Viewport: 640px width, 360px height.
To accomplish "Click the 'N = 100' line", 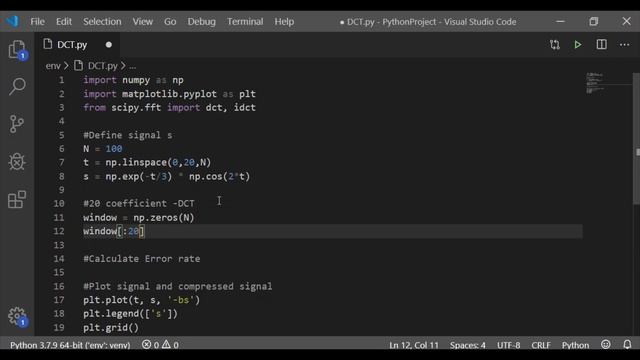I will [x=102, y=149].
